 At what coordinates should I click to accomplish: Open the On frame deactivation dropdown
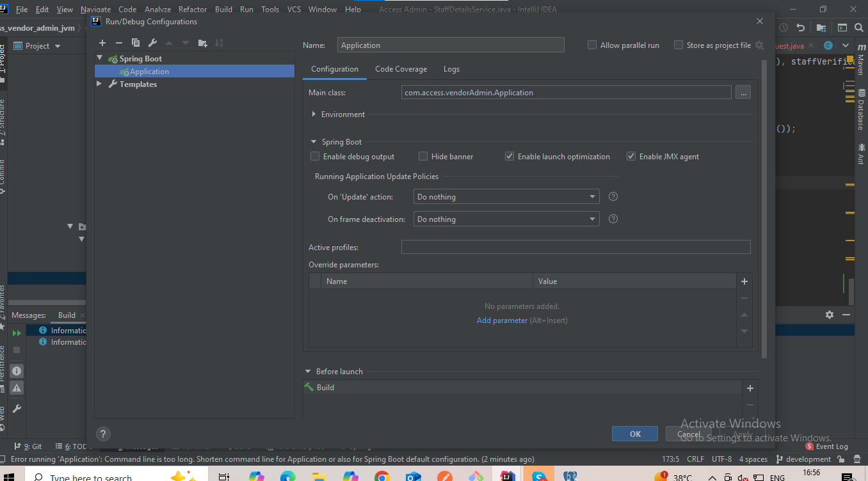pos(506,219)
